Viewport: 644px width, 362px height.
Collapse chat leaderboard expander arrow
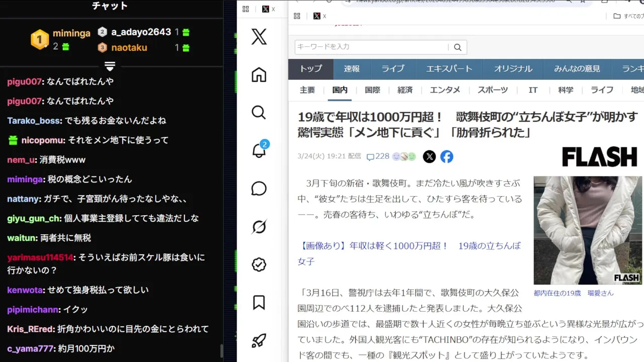[x=110, y=66]
